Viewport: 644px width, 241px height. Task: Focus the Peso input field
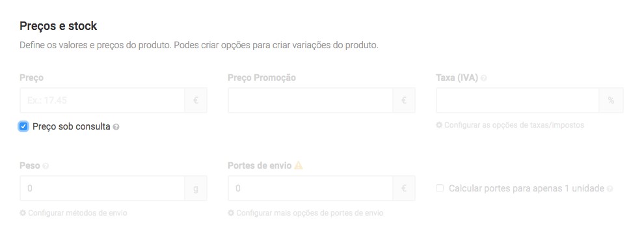pyautogui.click(x=102, y=188)
